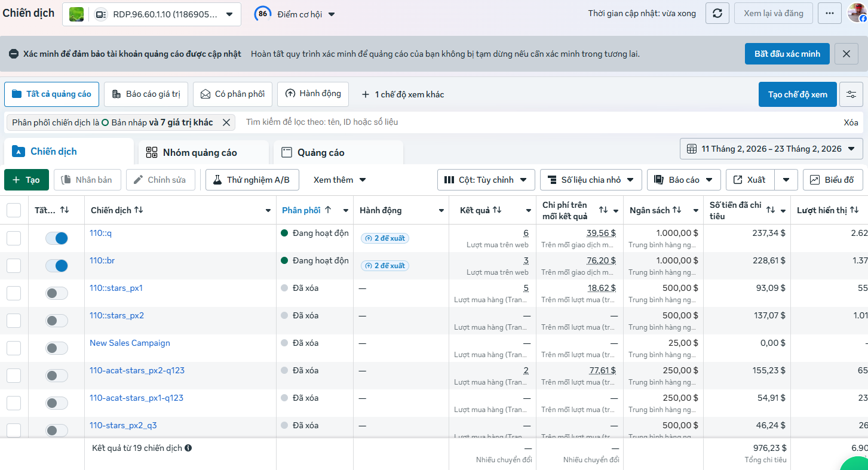
Task: Click sort arrows on Chiến dịch column
Action: [x=139, y=210]
